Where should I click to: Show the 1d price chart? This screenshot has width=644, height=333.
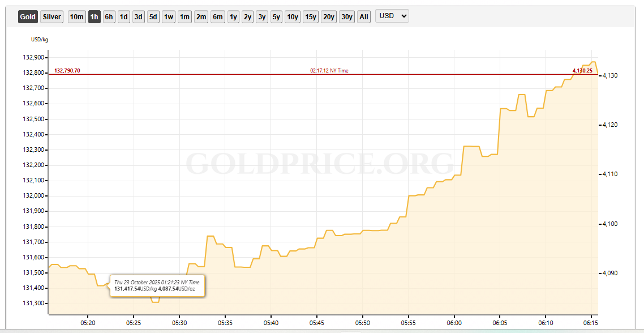[x=123, y=17]
